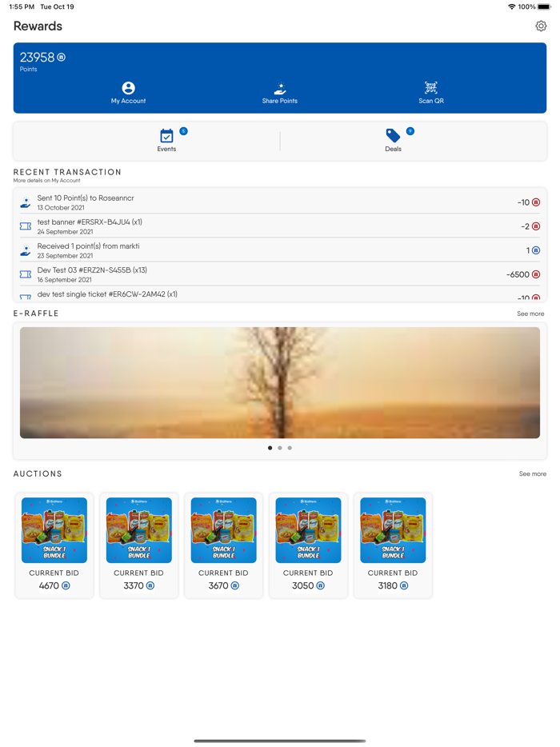Open Snack Bundle thumbnail with bid 3370
The height and width of the screenshot is (747, 560).
click(x=138, y=530)
